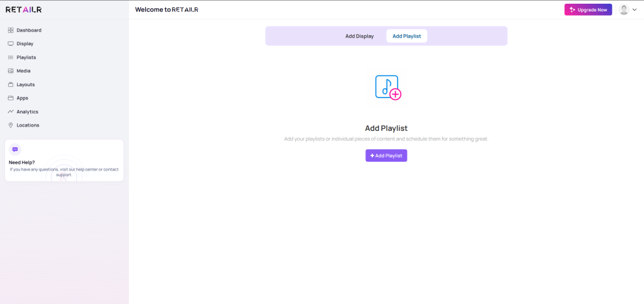Open the Need Help support card
Screen dimensions: 644x304
click(x=64, y=166)
